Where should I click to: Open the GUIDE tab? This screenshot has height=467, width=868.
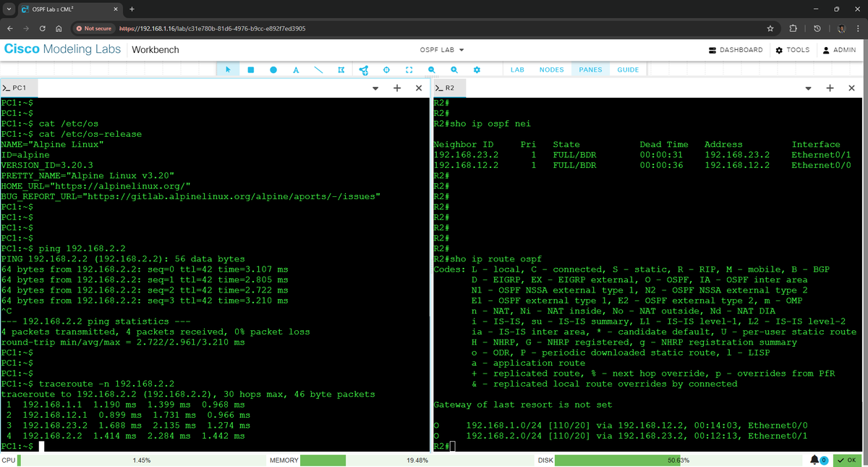pos(628,70)
